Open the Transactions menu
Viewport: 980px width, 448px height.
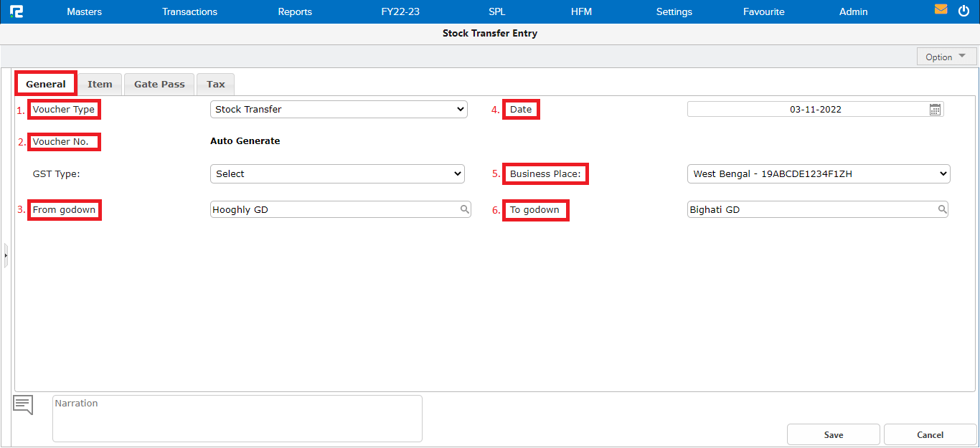click(x=189, y=11)
